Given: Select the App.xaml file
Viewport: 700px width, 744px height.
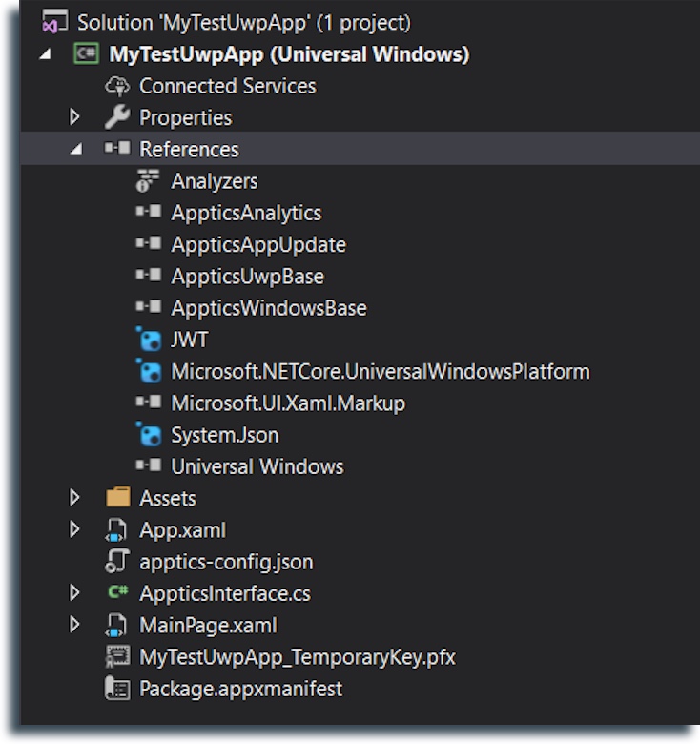Looking at the screenshot, I should pyautogui.click(x=182, y=530).
